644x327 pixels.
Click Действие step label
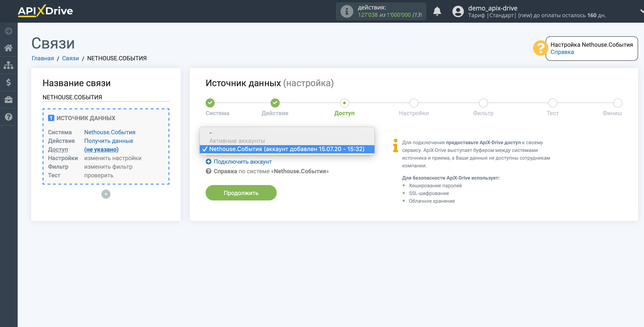pos(275,113)
